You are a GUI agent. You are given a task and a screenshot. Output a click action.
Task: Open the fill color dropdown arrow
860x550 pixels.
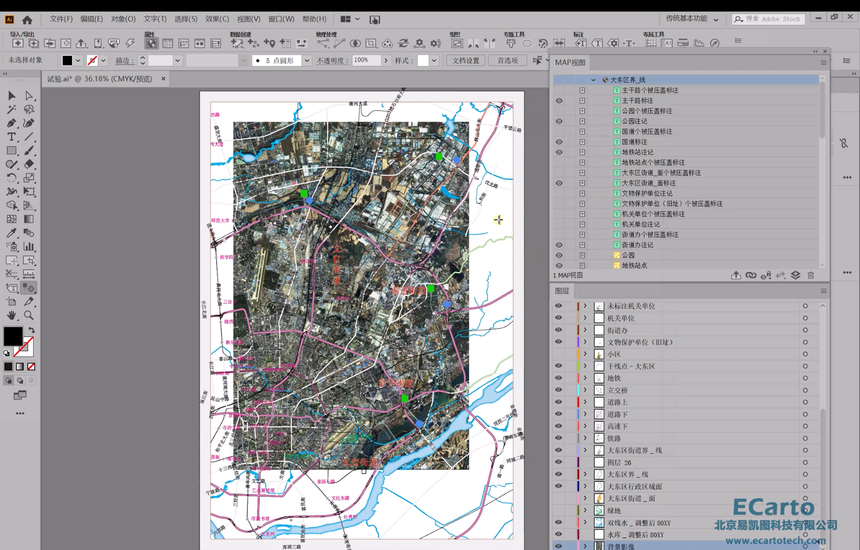coord(78,61)
